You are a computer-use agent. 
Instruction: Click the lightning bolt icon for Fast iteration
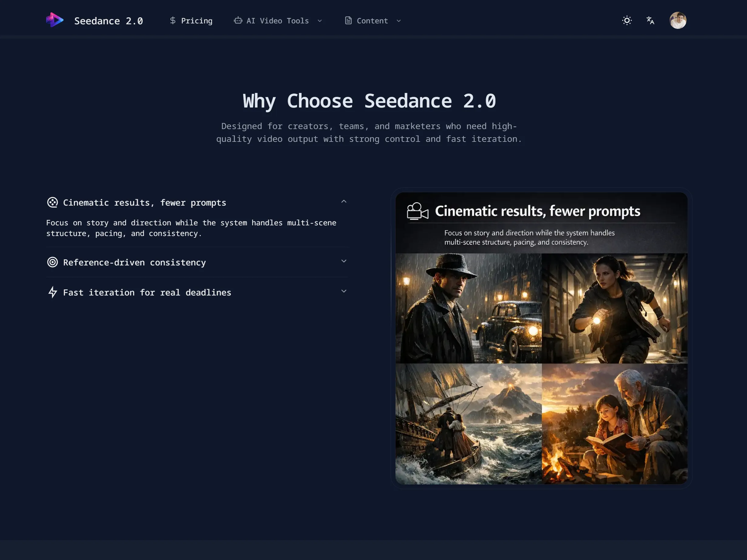point(52,292)
